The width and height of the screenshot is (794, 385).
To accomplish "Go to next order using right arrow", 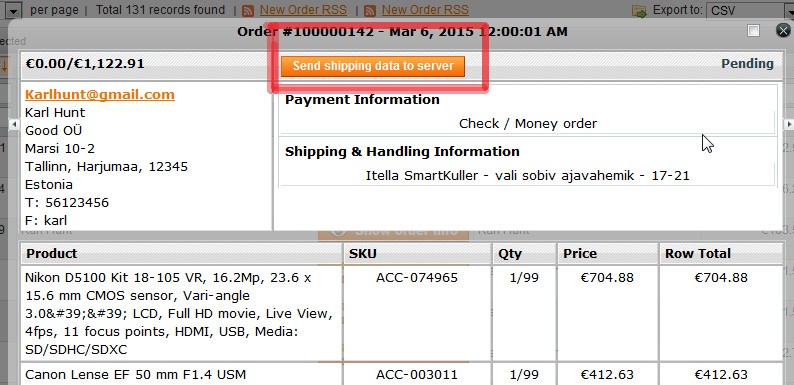I will pyautogui.click(x=788, y=124).
